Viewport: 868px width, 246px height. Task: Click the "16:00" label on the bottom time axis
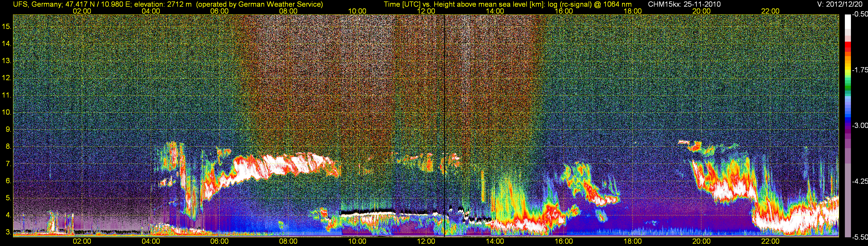pyautogui.click(x=564, y=241)
